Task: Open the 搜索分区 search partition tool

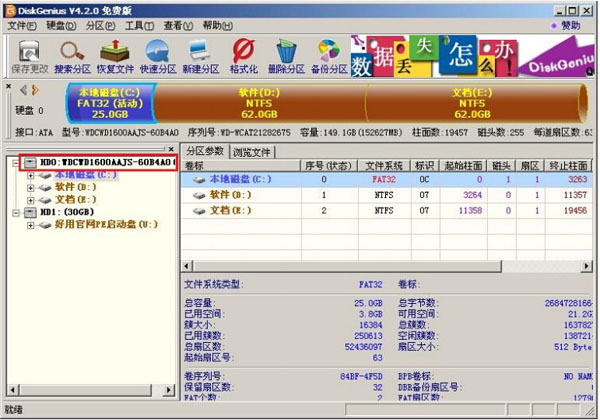Action: pos(72,57)
